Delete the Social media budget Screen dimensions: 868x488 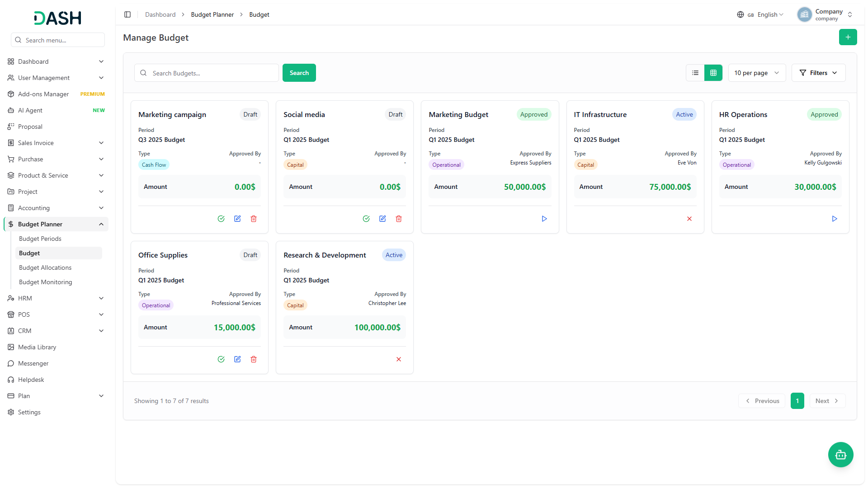(x=399, y=219)
